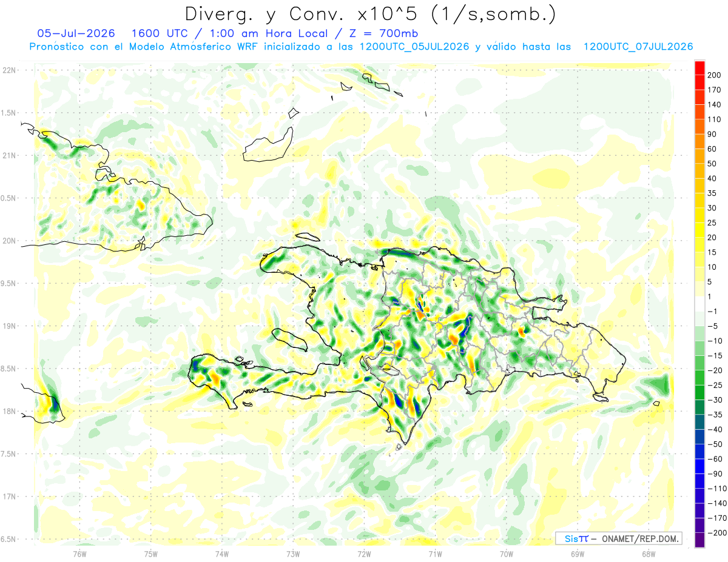
Task: Click the '-200' value at the scale bottom
Action: [716, 532]
